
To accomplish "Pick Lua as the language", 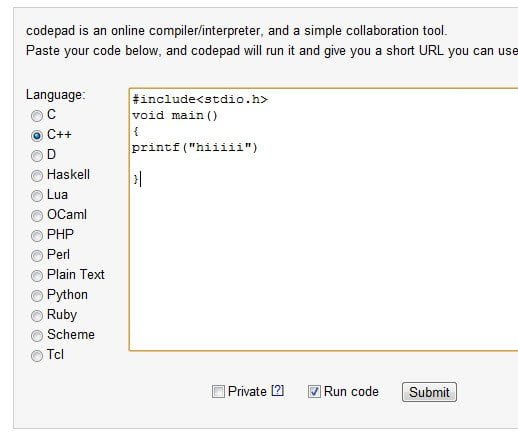I will [x=37, y=196].
